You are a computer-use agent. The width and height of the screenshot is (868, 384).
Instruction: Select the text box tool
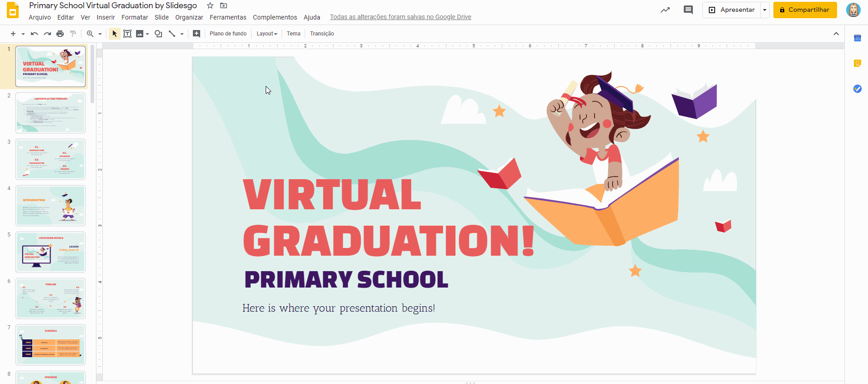tap(127, 34)
